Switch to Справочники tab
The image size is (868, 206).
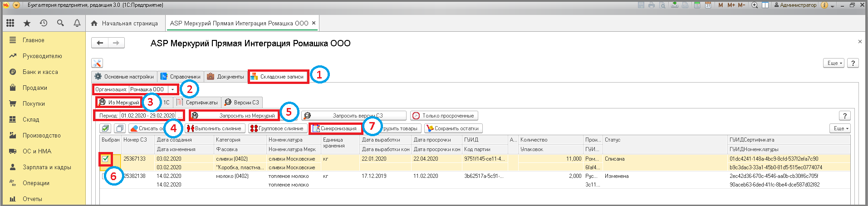(x=181, y=77)
